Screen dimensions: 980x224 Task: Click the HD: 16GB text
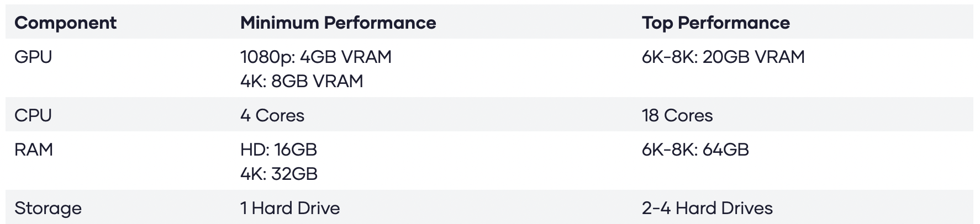tap(278, 150)
